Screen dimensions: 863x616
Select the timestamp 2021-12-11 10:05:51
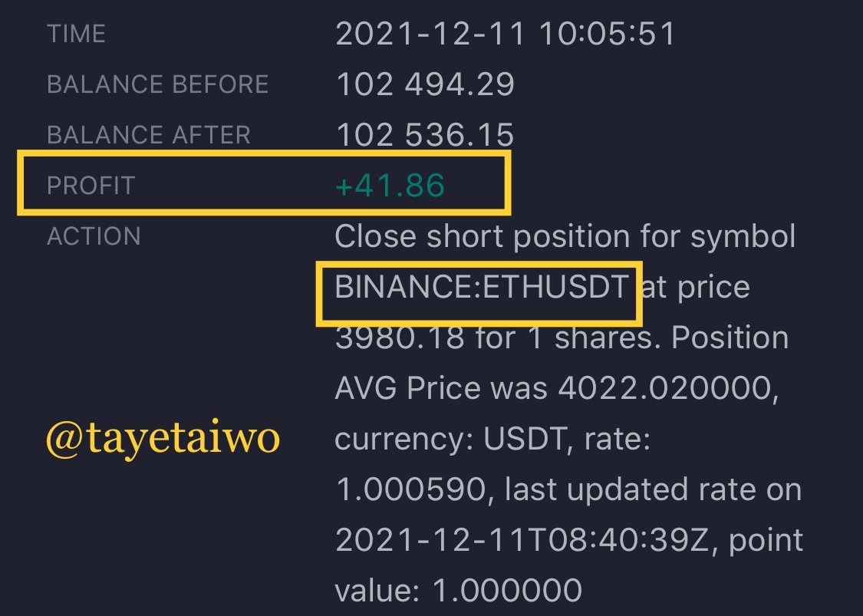(505, 34)
